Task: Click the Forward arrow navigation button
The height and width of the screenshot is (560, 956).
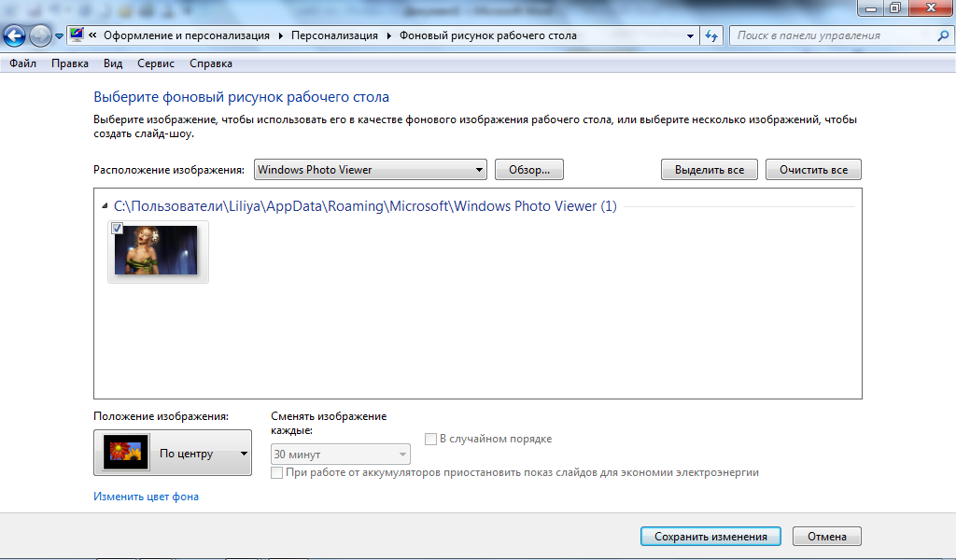Action: [40, 36]
